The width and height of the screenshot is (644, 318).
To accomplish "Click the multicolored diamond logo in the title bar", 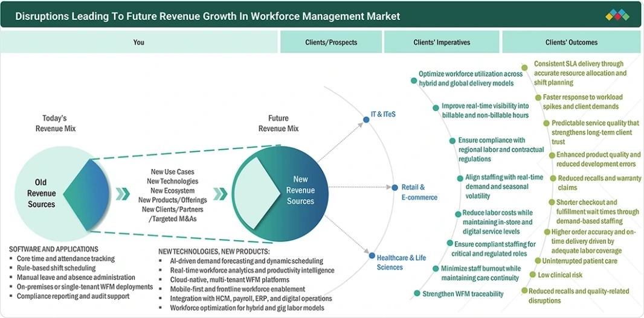I will coord(617,15).
